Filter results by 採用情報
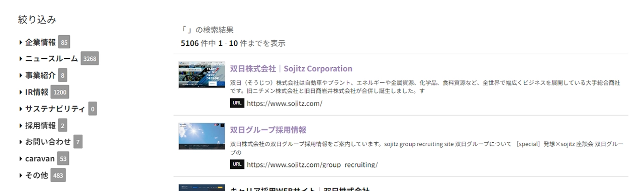Viewport: 644px width, 191px height. [41, 125]
